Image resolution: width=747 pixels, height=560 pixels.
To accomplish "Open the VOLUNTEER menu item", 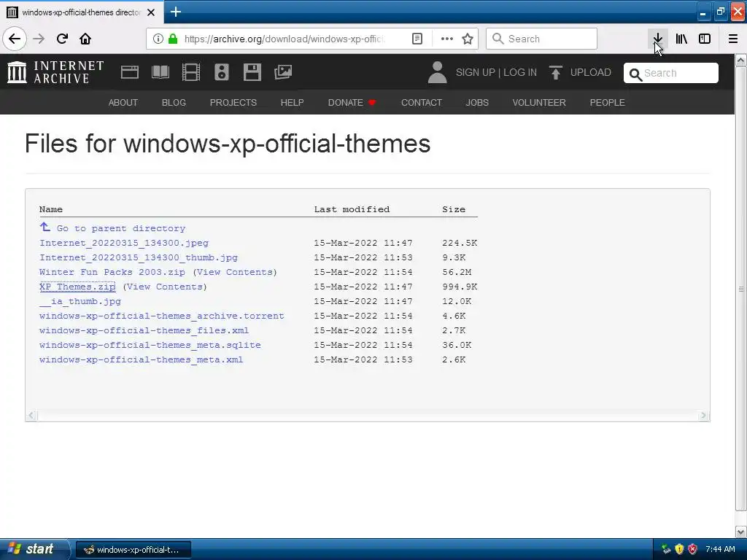I will point(539,102).
